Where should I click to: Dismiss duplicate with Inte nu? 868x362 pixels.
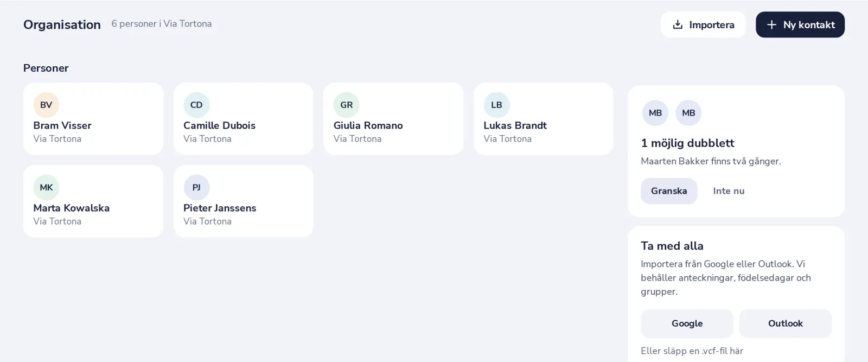(x=729, y=191)
